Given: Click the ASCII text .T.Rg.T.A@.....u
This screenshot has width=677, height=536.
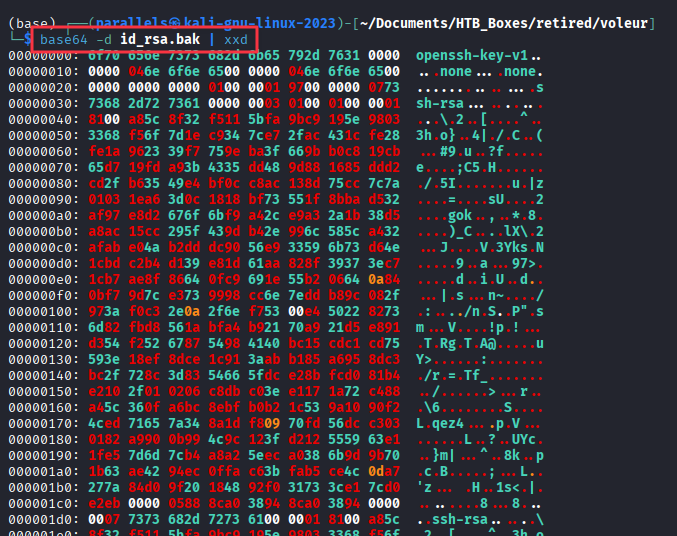Looking at the screenshot, I should click(480, 343).
